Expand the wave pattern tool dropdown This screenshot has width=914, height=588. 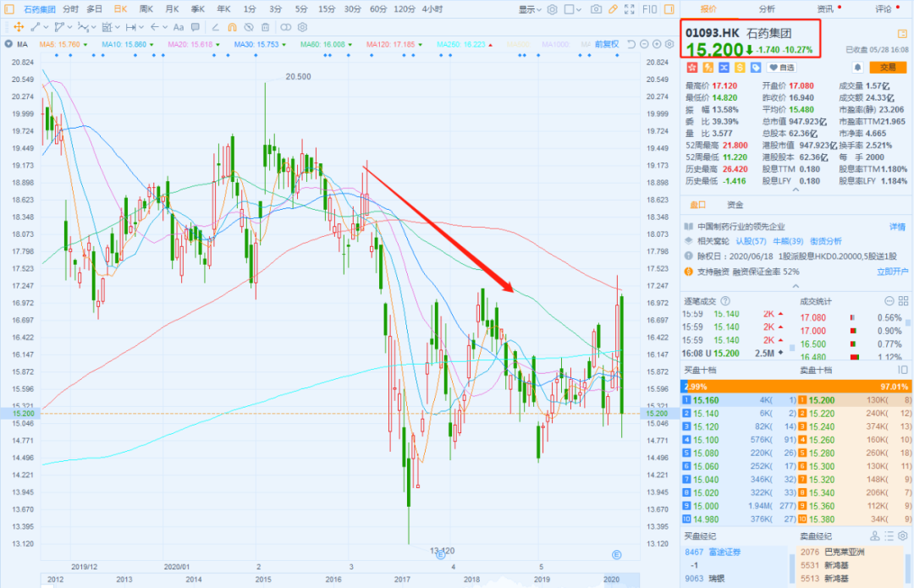tap(94, 27)
